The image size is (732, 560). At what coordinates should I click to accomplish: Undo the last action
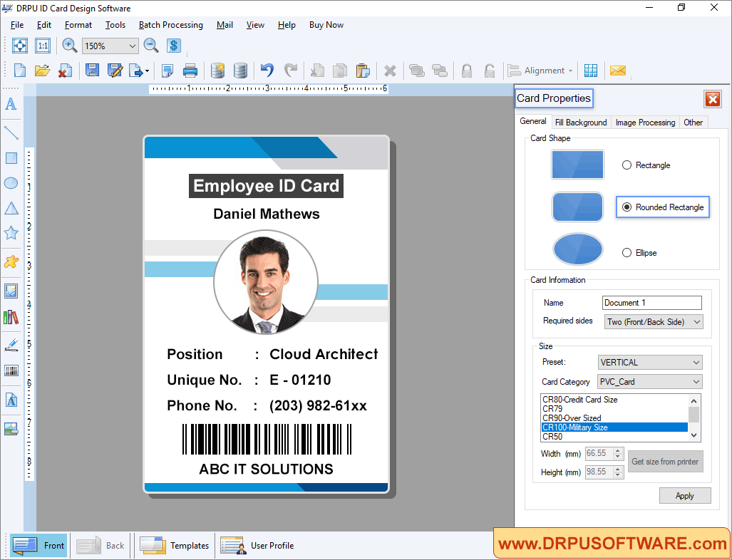coord(267,70)
